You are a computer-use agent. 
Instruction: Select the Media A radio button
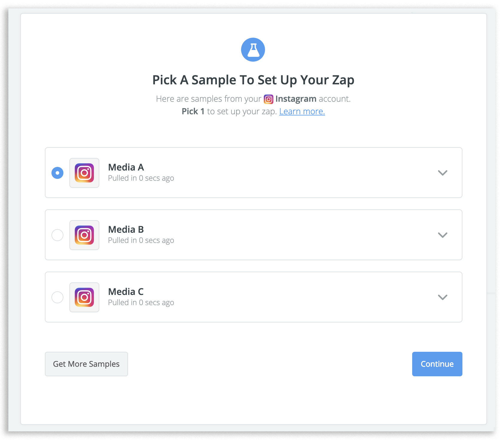click(x=57, y=173)
